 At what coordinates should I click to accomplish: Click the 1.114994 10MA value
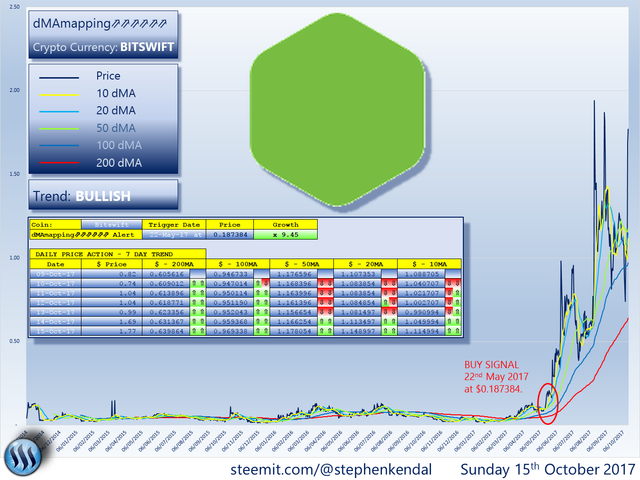click(x=422, y=331)
